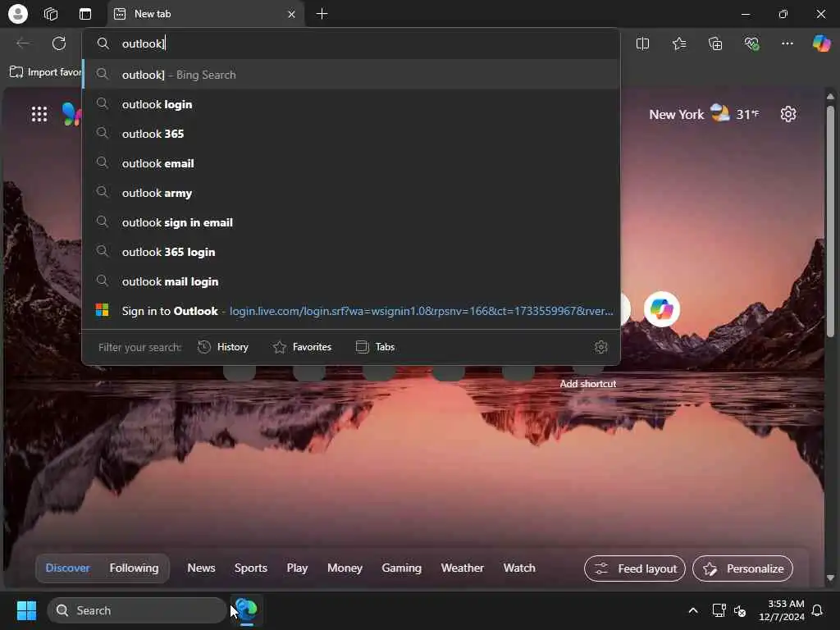The width and height of the screenshot is (840, 630).
Task: Open Copilot sidebar icon
Action: point(821,43)
